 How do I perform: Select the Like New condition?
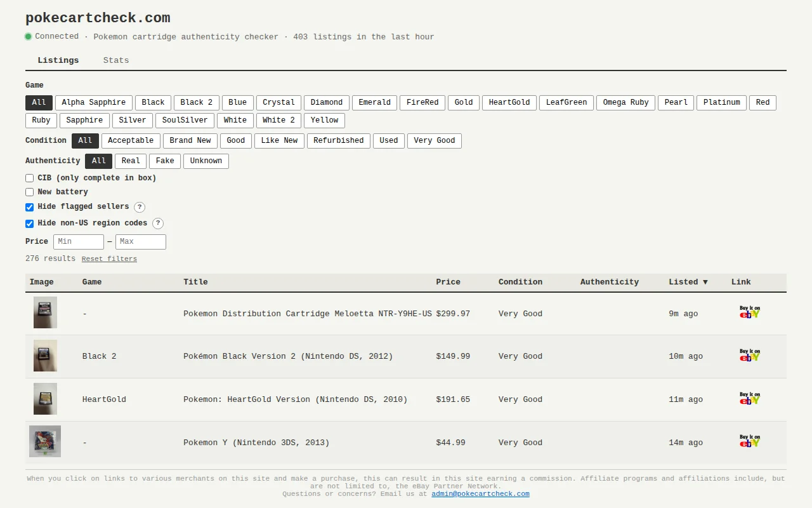click(x=279, y=141)
